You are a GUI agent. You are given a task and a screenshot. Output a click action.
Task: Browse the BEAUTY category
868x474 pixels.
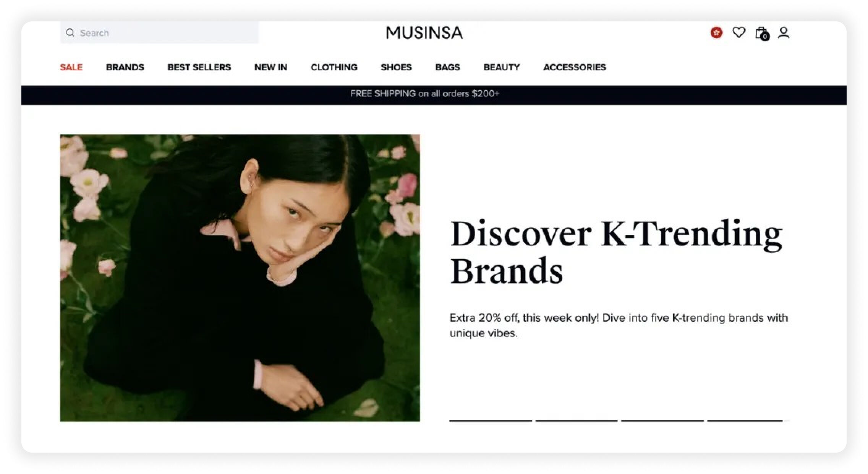coord(502,67)
